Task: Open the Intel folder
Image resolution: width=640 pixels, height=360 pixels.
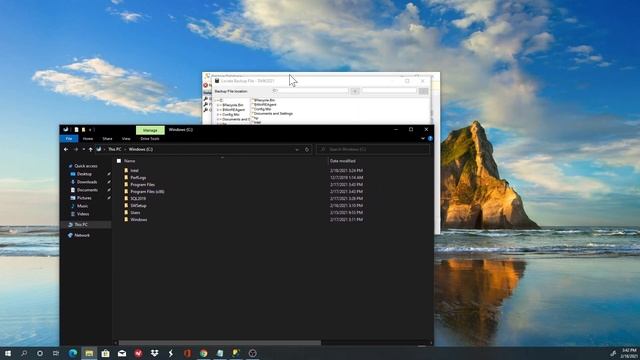Action: 134,171
